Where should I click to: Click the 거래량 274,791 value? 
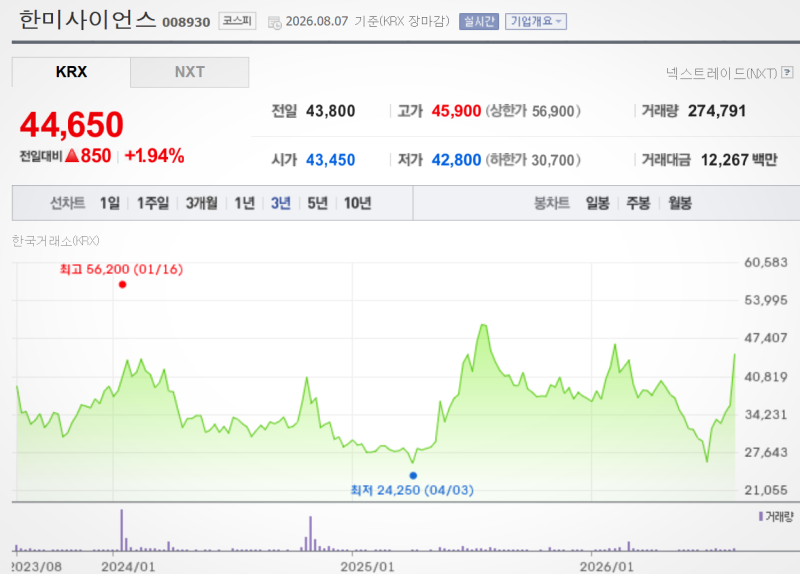pyautogui.click(x=717, y=111)
